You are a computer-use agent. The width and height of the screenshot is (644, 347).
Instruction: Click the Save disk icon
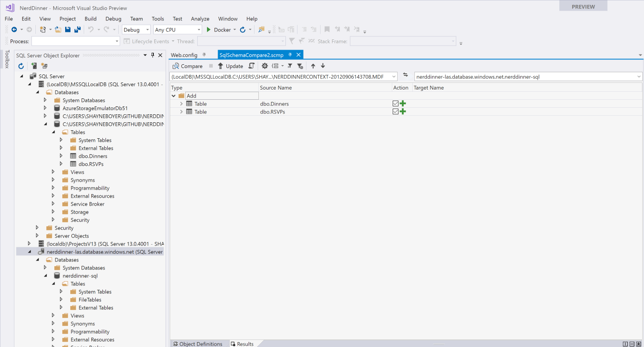[x=68, y=30]
